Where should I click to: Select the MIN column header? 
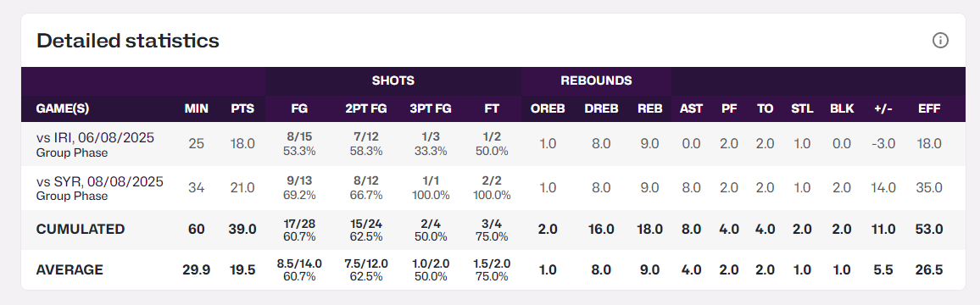(196, 108)
